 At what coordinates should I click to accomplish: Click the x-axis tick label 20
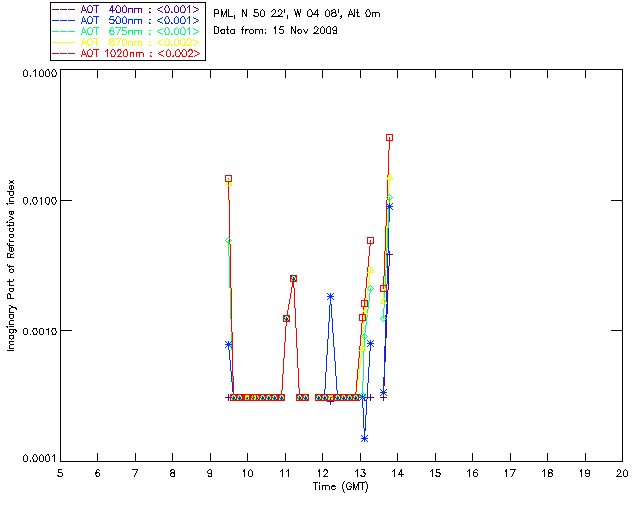(622, 473)
